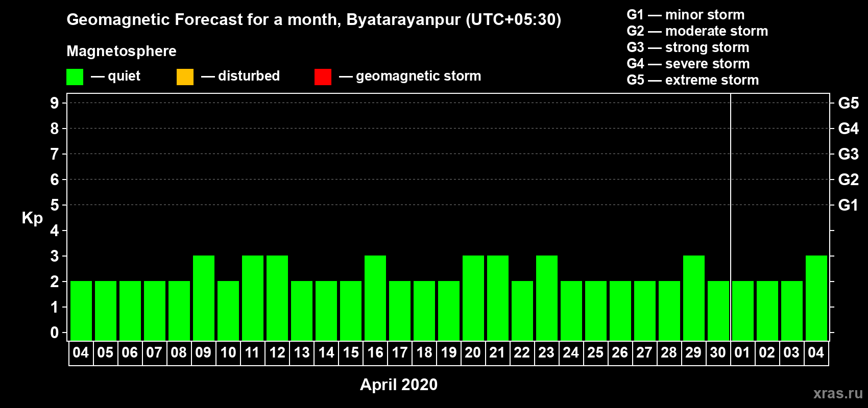Click the G5 label on right axis

[x=849, y=103]
